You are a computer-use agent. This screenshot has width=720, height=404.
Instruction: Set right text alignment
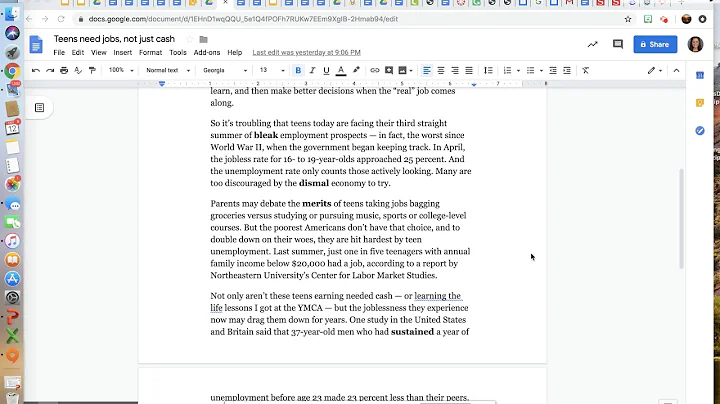click(x=455, y=70)
